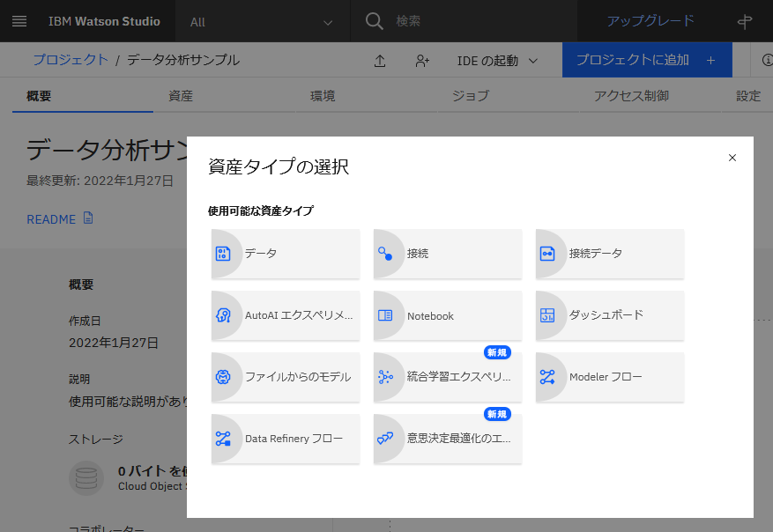Click the search magnifier icon
Image resolution: width=773 pixels, height=532 pixels.
375,21
